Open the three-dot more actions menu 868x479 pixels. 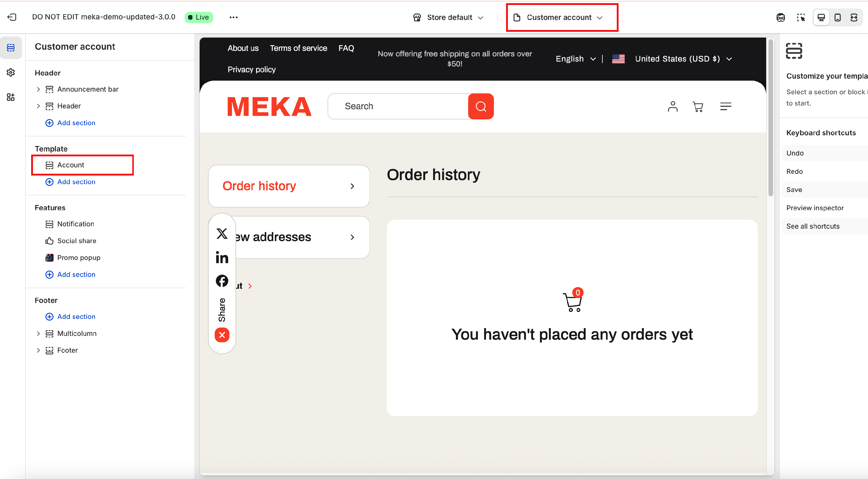tap(233, 17)
